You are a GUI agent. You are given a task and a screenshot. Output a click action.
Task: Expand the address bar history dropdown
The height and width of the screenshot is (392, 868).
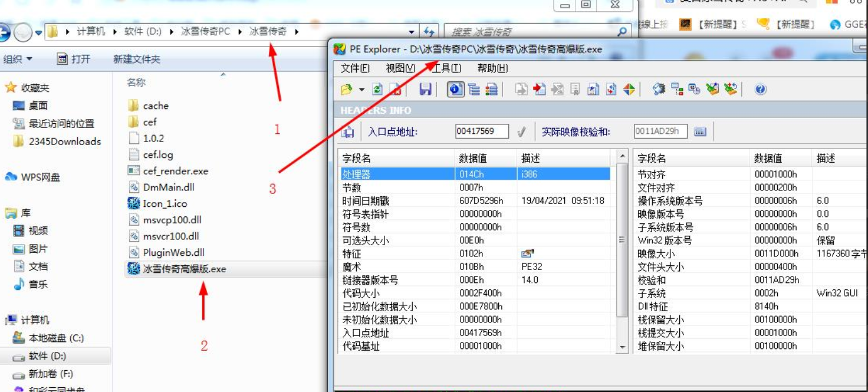(412, 32)
